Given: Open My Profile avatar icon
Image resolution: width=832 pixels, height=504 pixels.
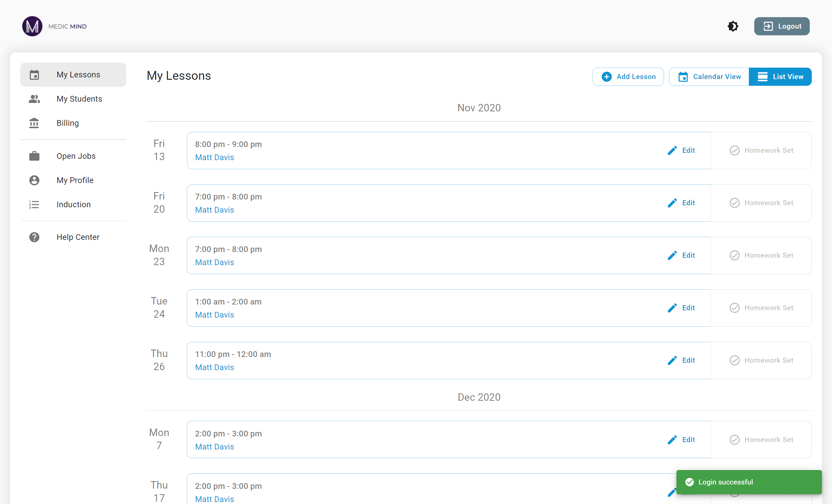Looking at the screenshot, I should pyautogui.click(x=34, y=180).
